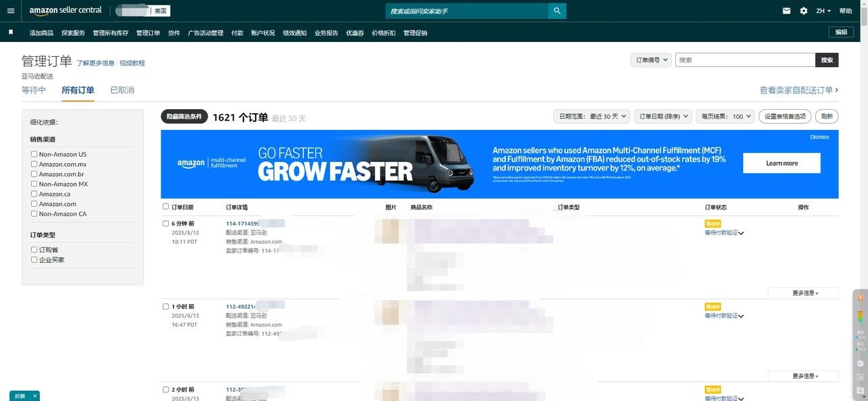868x401 pixels.
Task: Click the order search text field
Action: 745,60
